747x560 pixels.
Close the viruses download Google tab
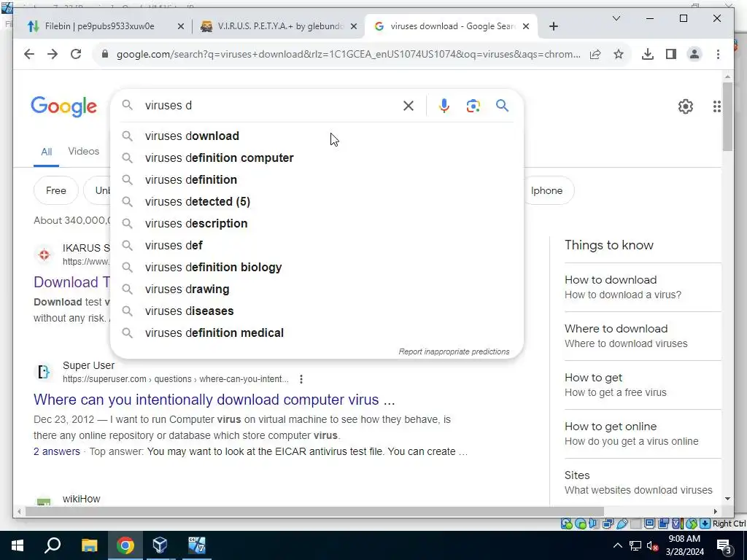[x=526, y=27]
